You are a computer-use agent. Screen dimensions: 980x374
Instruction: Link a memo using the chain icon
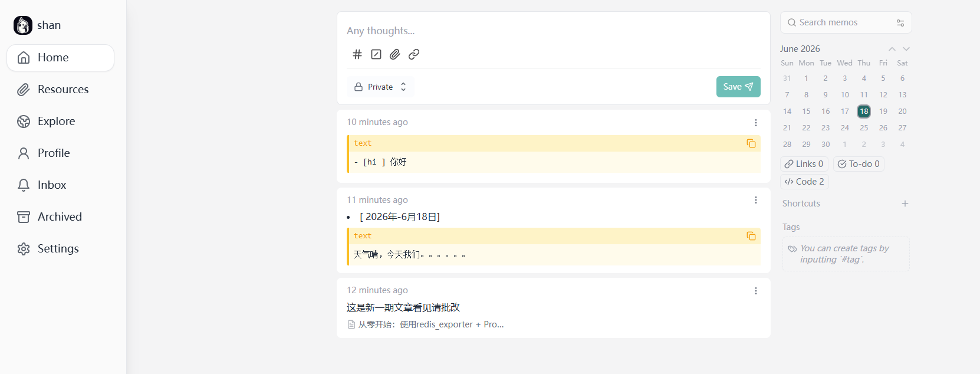(x=414, y=54)
